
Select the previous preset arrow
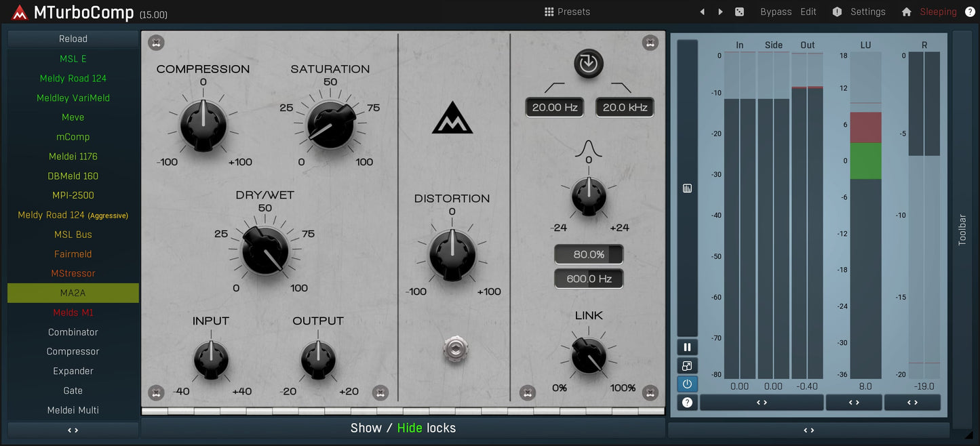pyautogui.click(x=702, y=12)
